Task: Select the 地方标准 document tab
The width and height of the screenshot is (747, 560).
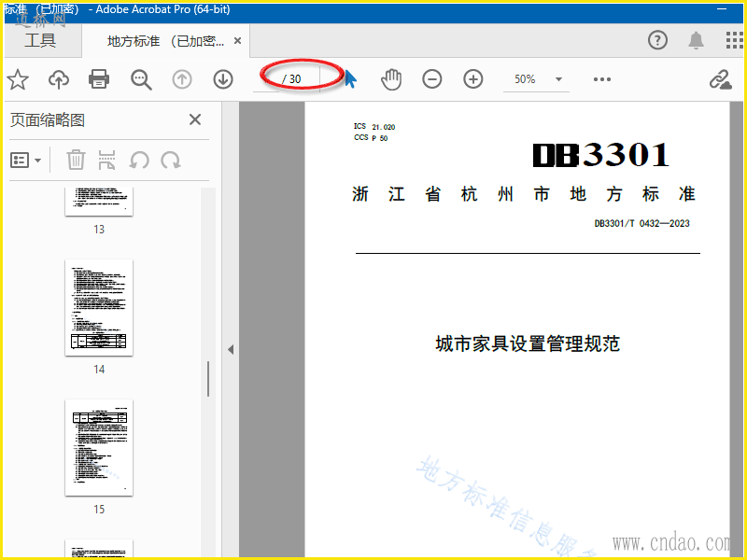Action: point(165,41)
